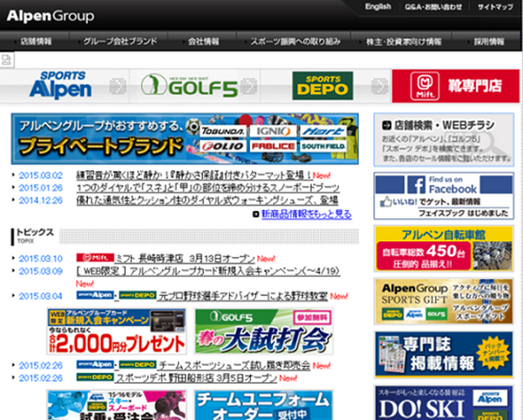Open the 専門誌掲載情報 banner
The image size is (523, 420).
(444, 355)
